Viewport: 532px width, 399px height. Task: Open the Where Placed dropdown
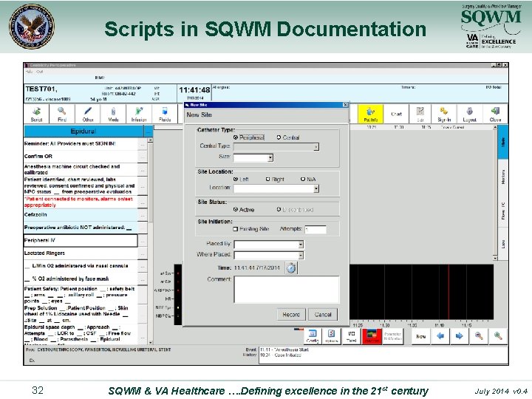click(301, 255)
